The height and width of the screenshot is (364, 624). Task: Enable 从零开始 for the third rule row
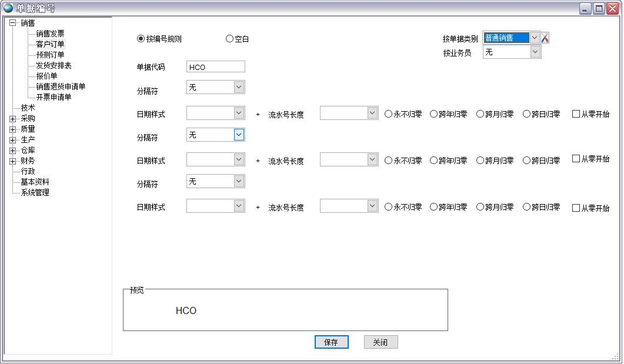coord(575,206)
